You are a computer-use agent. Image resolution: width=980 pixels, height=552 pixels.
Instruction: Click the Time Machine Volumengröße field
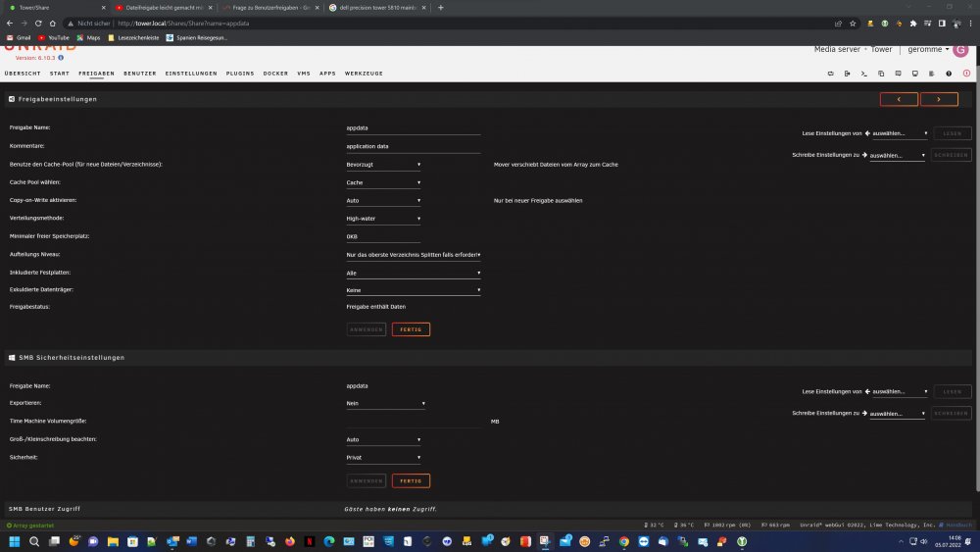(x=414, y=422)
